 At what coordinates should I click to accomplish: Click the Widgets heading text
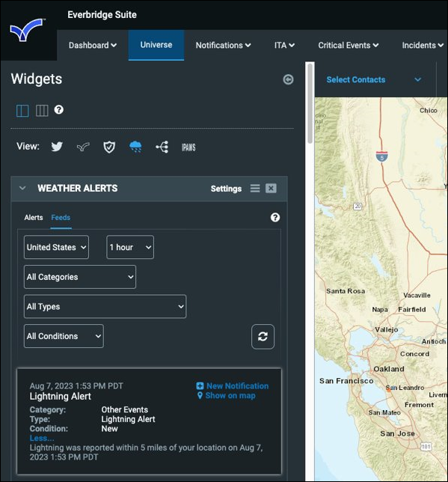(37, 79)
